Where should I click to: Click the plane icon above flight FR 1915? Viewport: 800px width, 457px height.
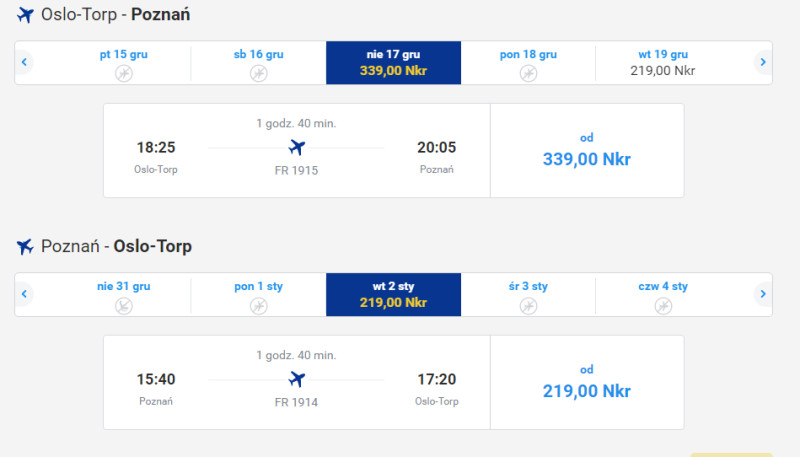(296, 147)
